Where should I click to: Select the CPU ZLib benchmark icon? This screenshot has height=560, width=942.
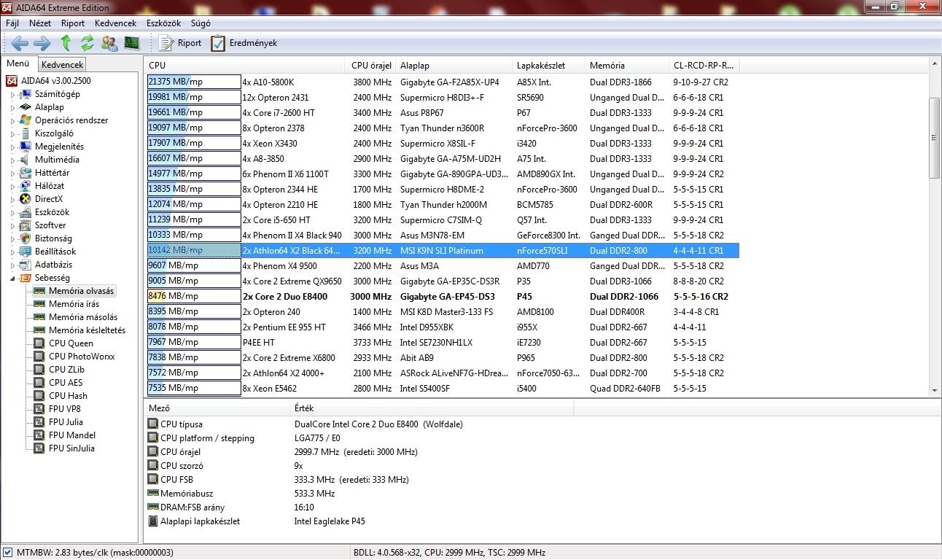pos(39,370)
